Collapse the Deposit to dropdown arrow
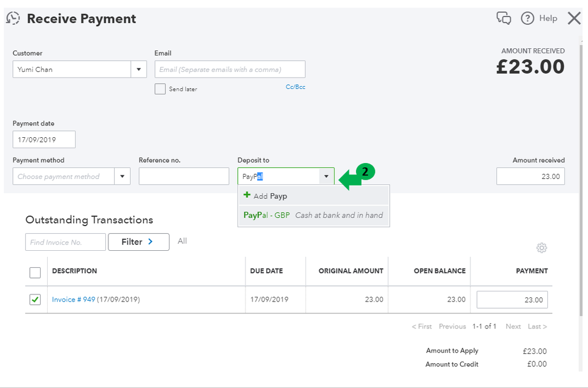The height and width of the screenshot is (388, 588). click(x=326, y=176)
